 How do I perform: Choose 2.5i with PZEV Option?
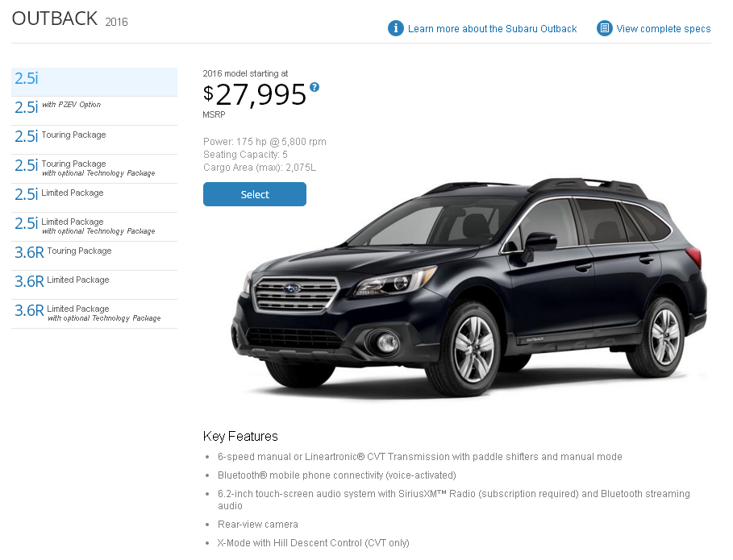(x=94, y=110)
